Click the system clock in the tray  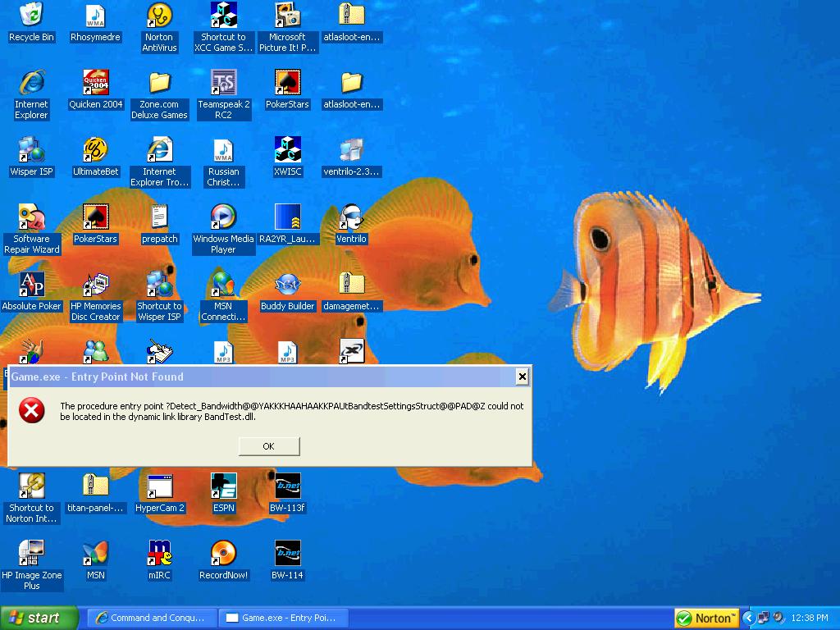810,618
